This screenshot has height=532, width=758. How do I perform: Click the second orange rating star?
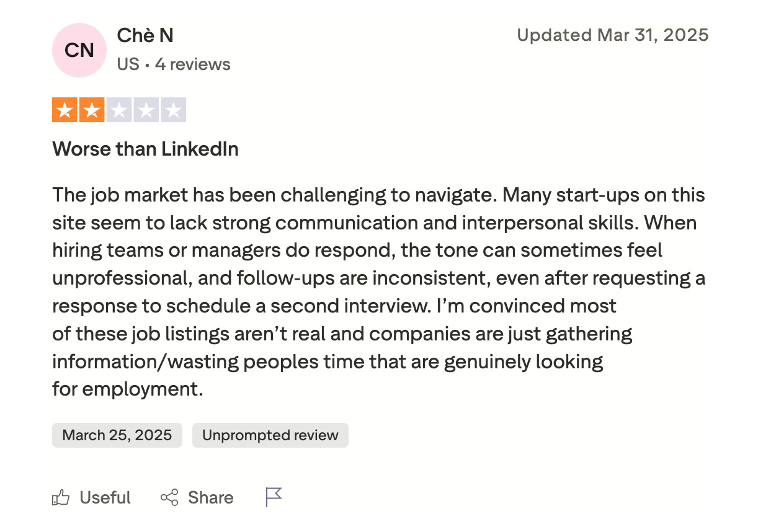(92, 110)
